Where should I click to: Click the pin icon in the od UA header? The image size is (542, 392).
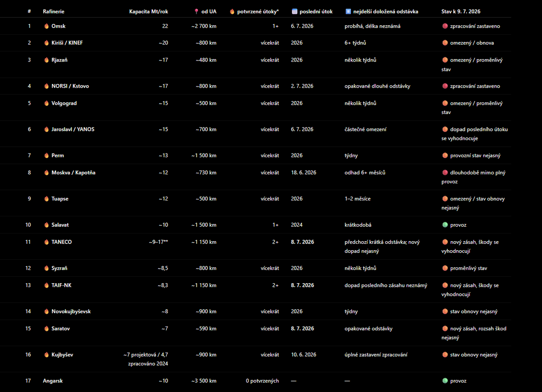[x=196, y=11]
